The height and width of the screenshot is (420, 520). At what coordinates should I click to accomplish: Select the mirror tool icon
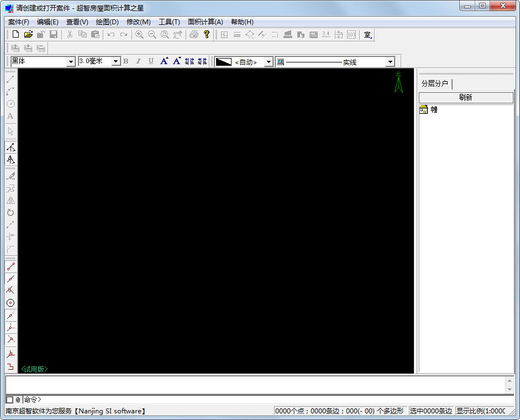(10, 201)
